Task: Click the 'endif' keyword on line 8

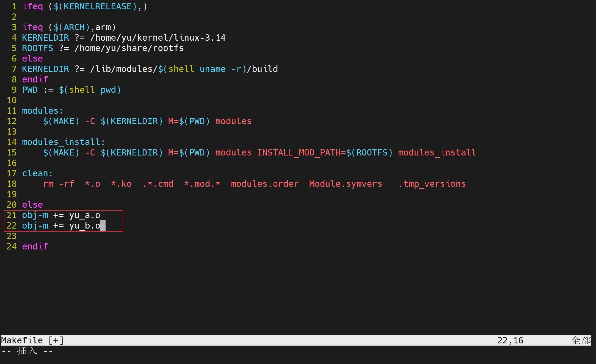Action: click(x=35, y=79)
